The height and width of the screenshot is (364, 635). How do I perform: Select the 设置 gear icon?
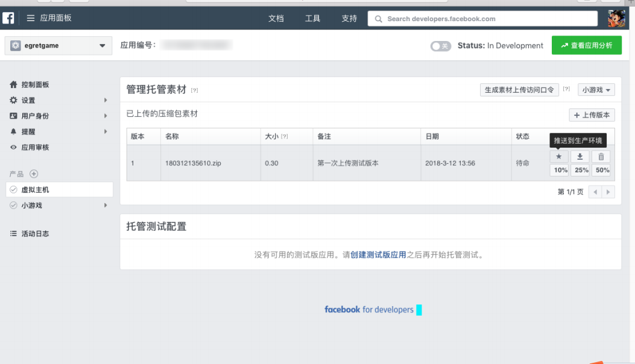pyautogui.click(x=13, y=100)
